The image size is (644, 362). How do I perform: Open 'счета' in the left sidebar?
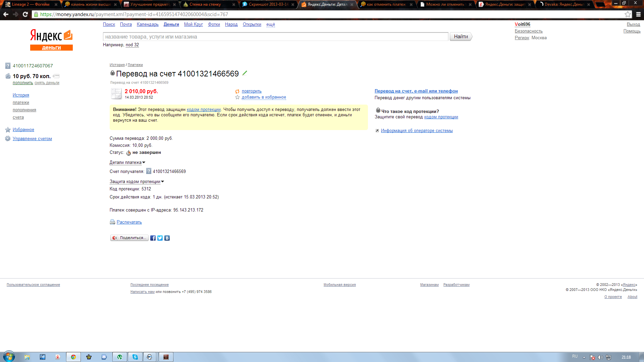18,117
